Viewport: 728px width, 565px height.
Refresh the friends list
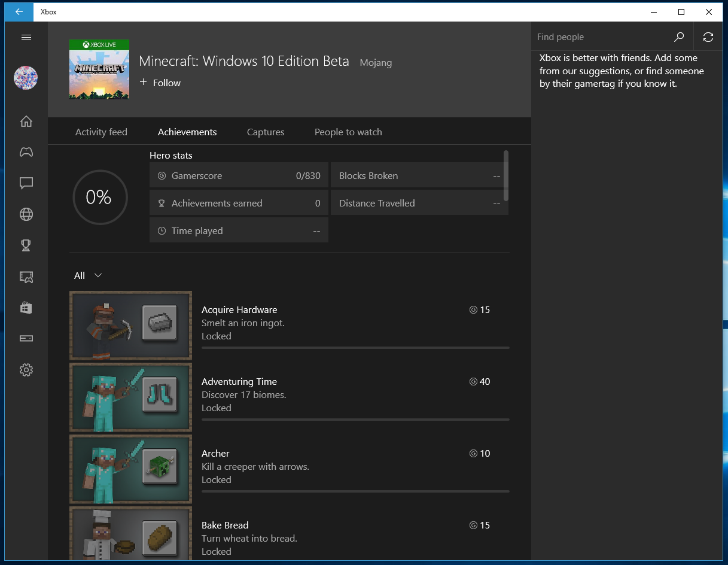708,37
